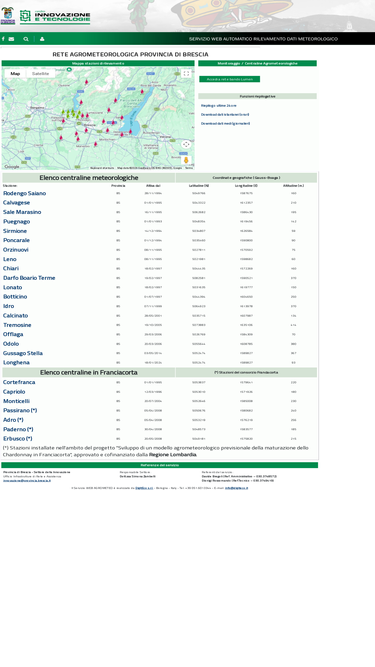Open the Cortefranca station link
The image size is (375, 667).
[x=19, y=382]
